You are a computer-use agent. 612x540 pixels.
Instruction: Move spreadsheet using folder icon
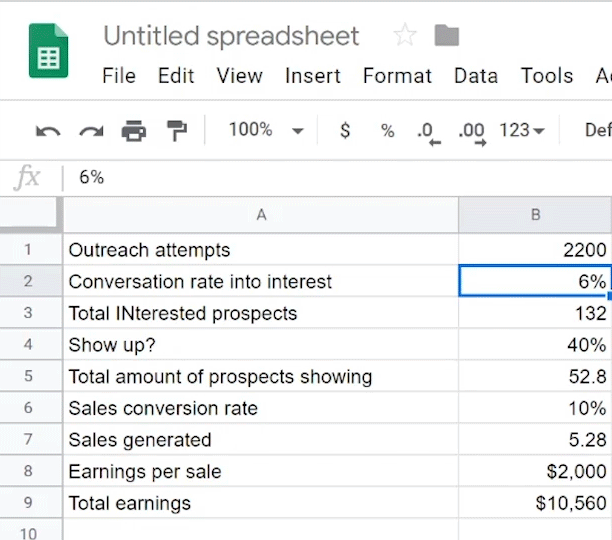coord(447,36)
